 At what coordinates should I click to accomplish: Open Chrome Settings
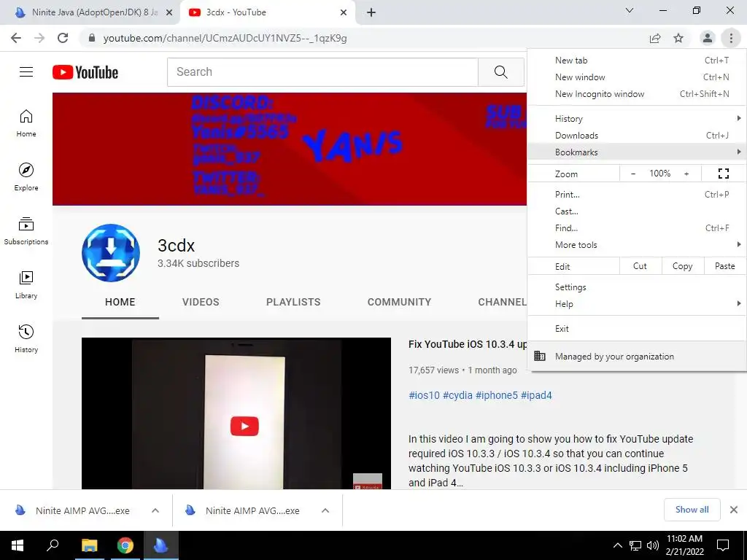point(636,287)
